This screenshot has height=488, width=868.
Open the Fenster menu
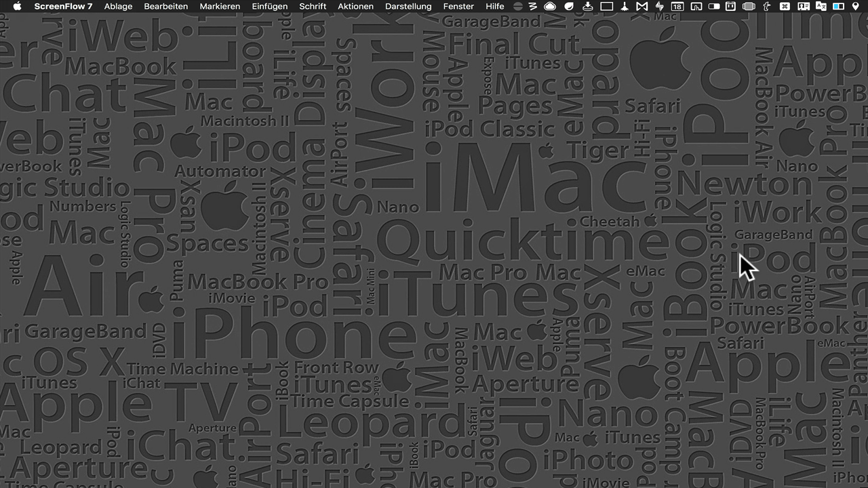(458, 6)
